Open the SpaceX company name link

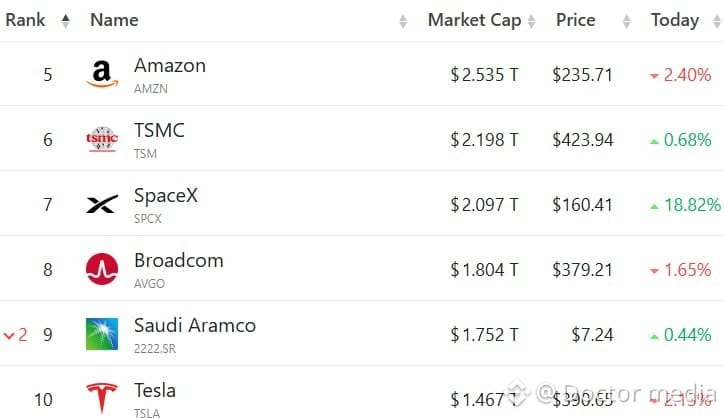(166, 196)
